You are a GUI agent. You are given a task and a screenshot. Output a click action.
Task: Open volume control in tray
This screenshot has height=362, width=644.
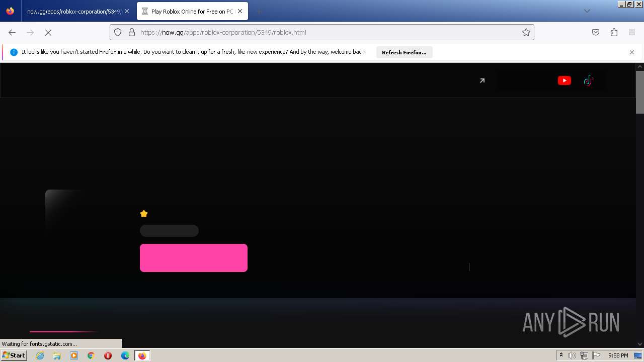[x=572, y=355]
